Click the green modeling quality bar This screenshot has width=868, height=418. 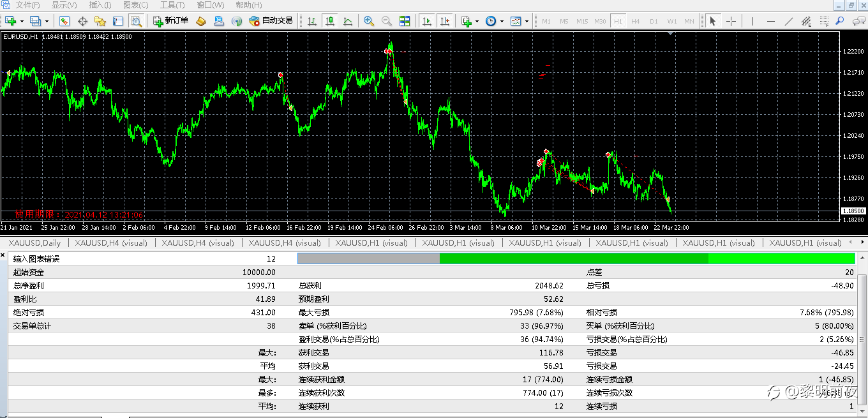pos(576,258)
